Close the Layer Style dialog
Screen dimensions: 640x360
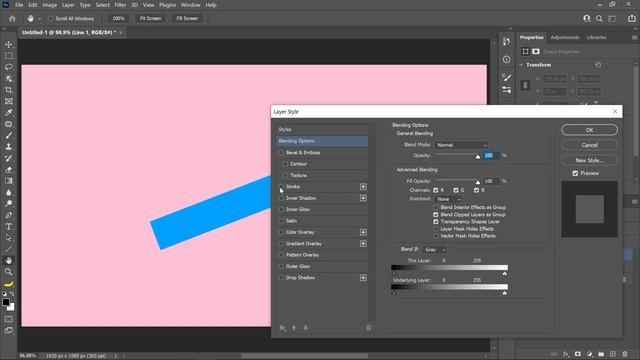(615, 111)
